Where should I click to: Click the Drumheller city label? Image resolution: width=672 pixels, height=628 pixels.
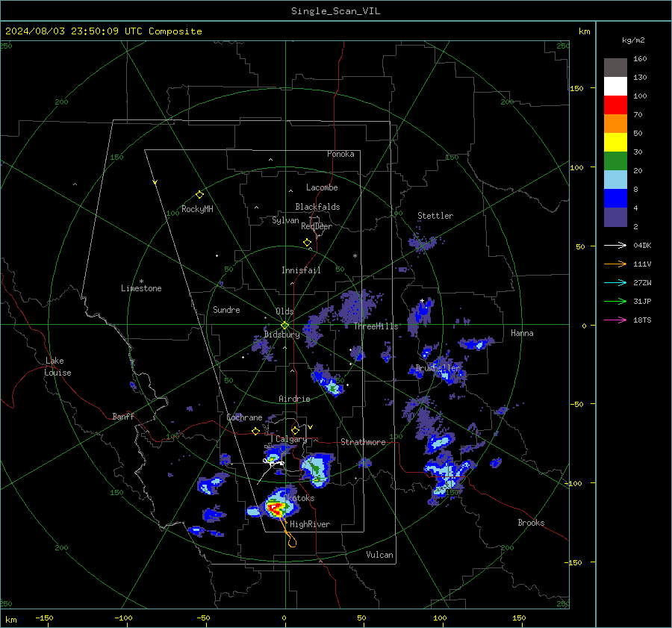point(438,368)
